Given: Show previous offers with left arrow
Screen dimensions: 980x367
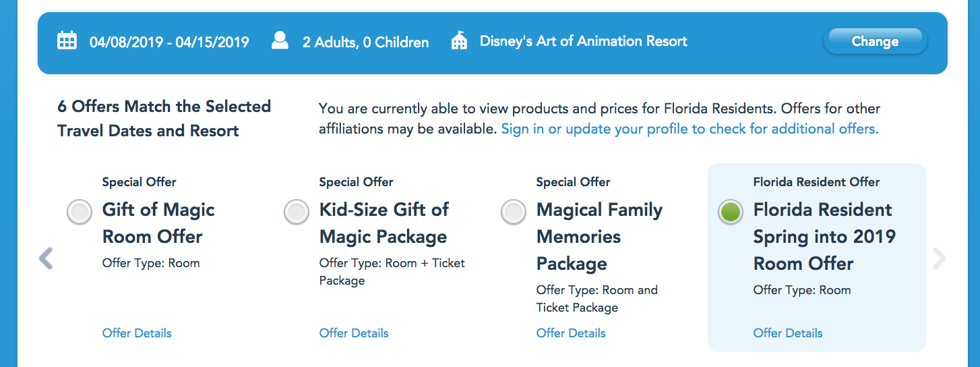Looking at the screenshot, I should [x=46, y=258].
